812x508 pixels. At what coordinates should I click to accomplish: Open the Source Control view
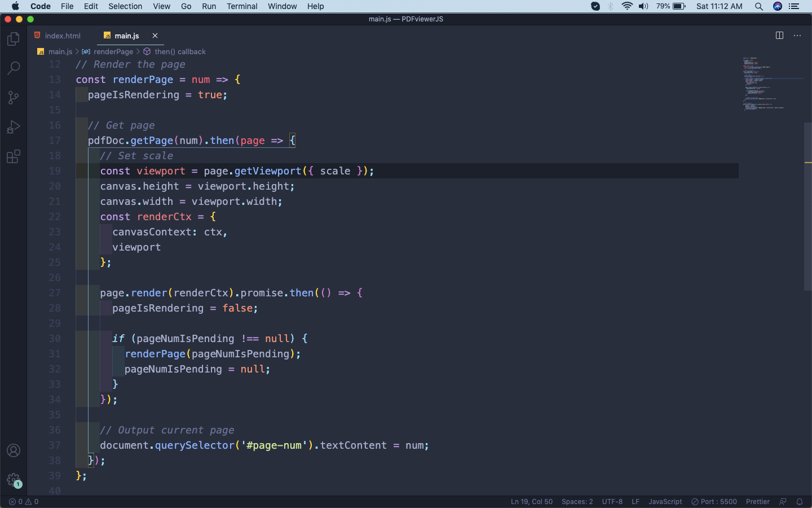(14, 97)
